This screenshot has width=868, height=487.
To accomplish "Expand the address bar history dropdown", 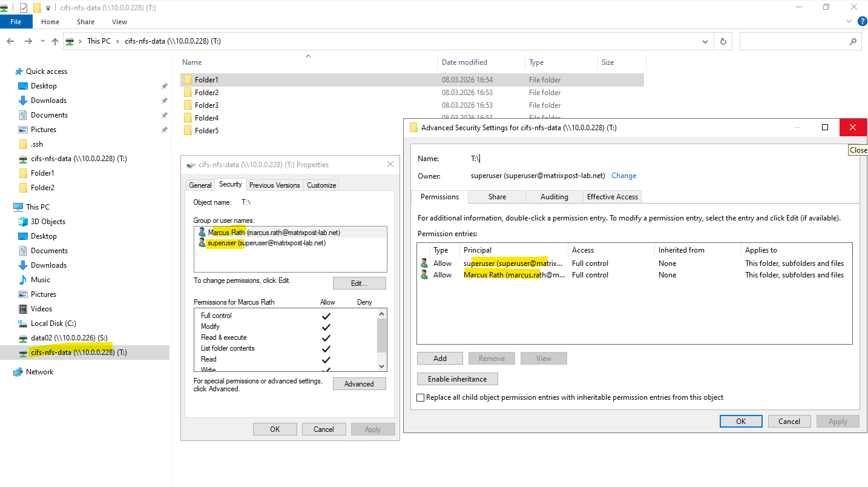I will click(x=705, y=41).
